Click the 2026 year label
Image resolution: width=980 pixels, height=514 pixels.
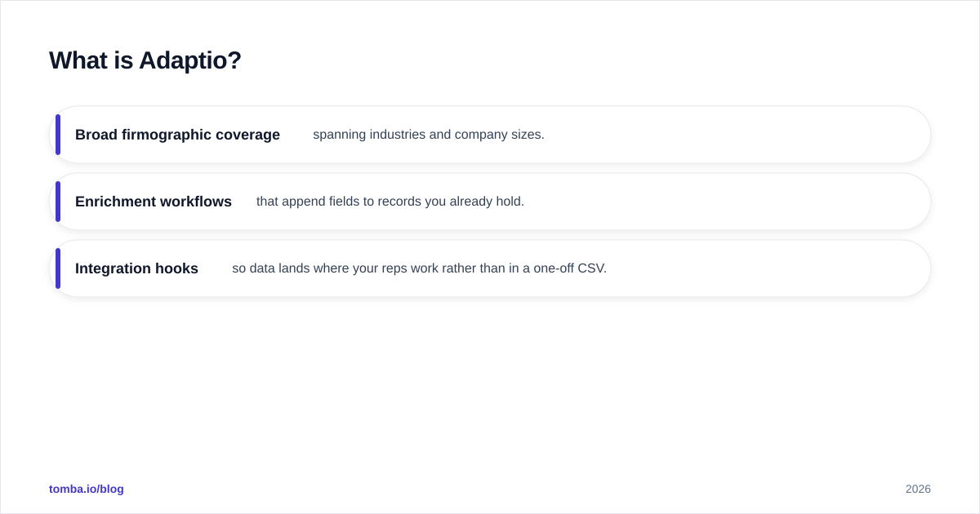[x=918, y=489]
